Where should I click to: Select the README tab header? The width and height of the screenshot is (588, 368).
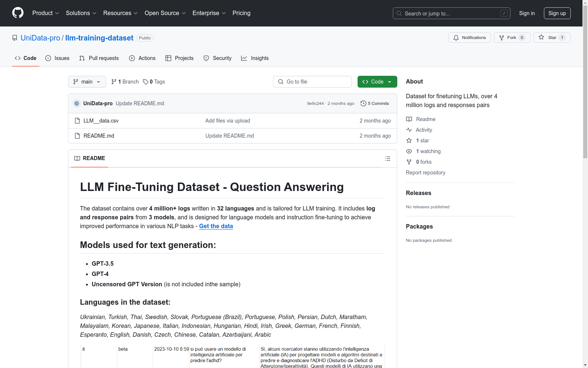tap(90, 158)
